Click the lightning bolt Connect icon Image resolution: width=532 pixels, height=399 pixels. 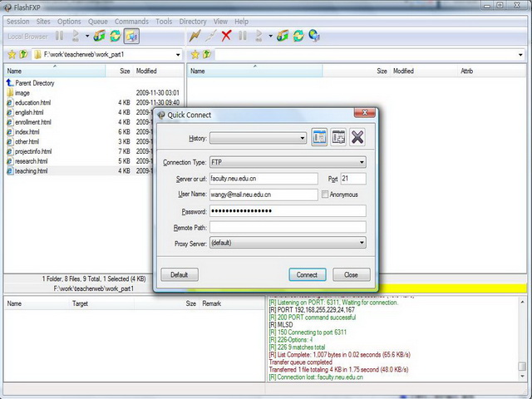click(195, 36)
